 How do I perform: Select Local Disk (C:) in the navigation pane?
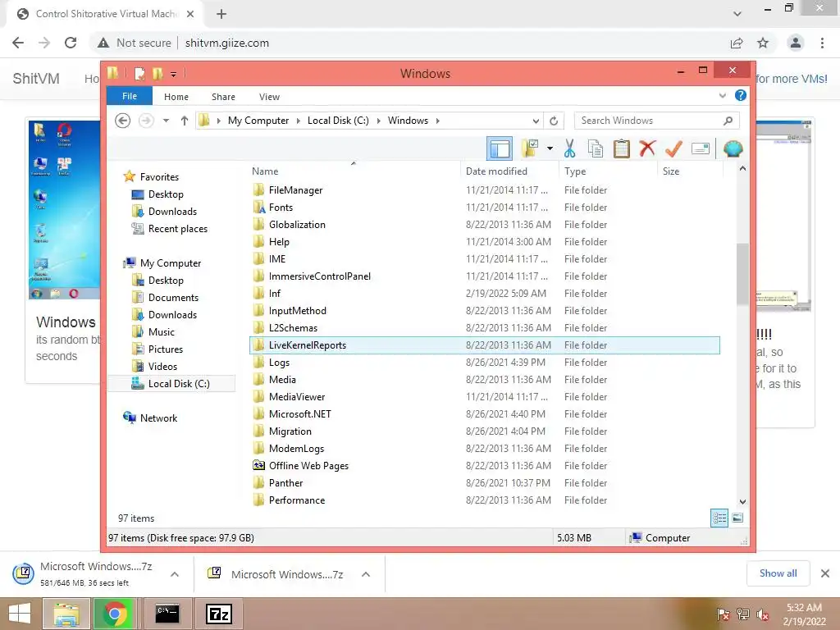[x=171, y=384]
